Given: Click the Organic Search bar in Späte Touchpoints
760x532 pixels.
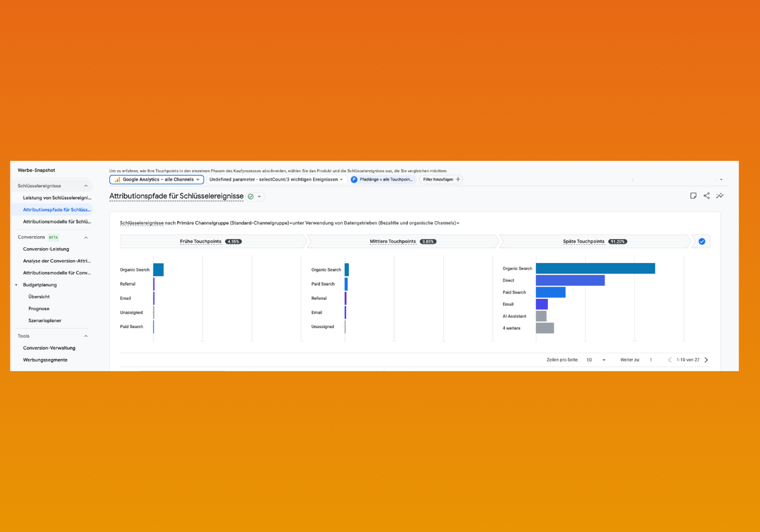Looking at the screenshot, I should pos(595,268).
